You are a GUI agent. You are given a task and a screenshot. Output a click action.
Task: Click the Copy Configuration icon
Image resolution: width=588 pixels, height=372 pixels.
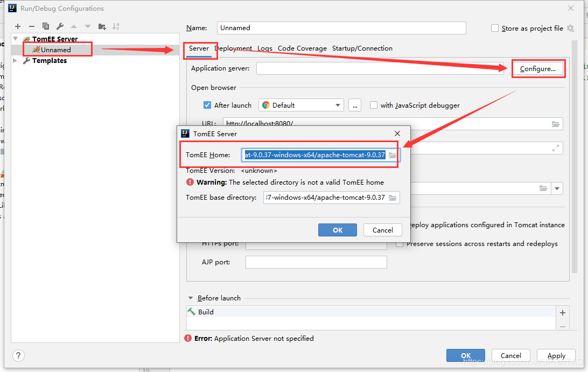point(46,26)
